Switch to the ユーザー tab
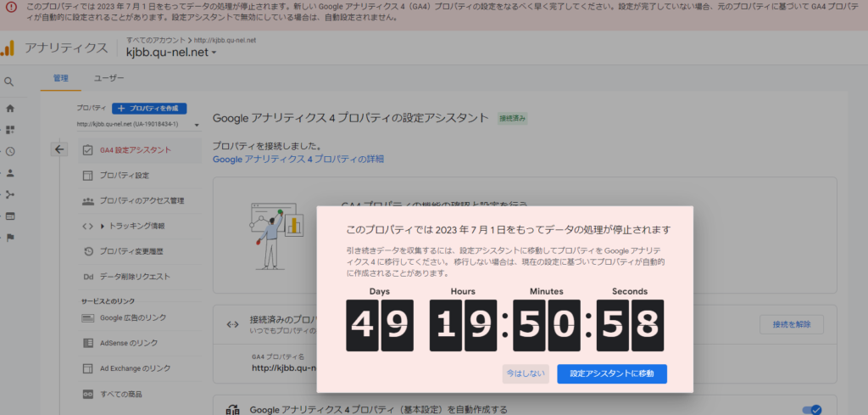This screenshot has height=415, width=868. point(108,77)
